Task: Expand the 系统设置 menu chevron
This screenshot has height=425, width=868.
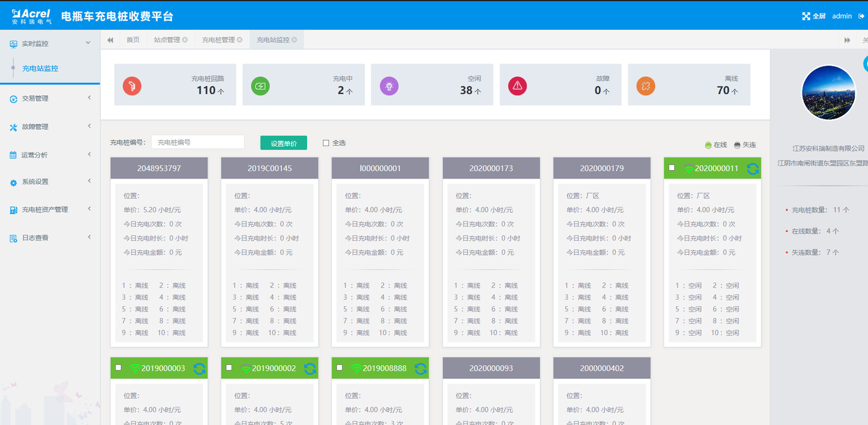Action: pos(90,181)
